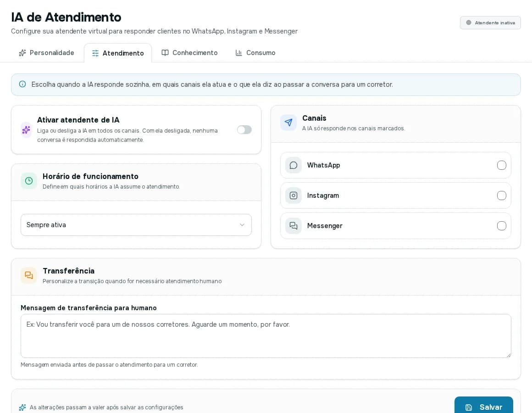532x413 pixels.
Task: Click the Instagram channel label
Action: 323,195
